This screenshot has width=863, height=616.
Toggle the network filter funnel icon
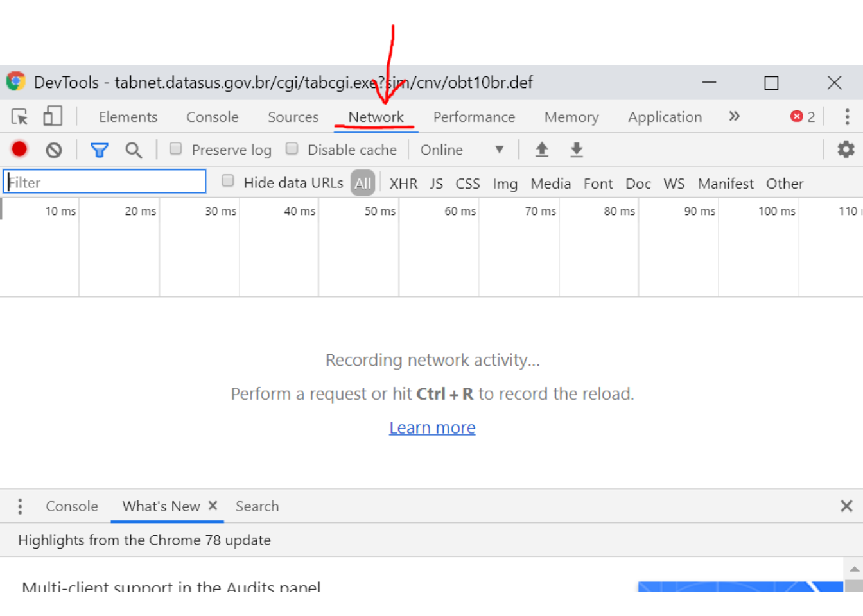[99, 150]
